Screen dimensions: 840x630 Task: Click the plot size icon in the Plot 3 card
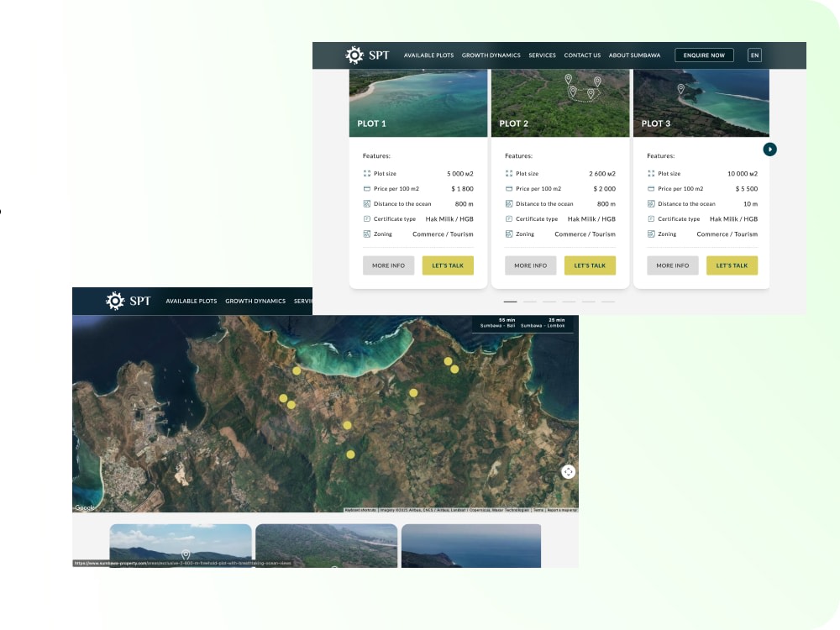651,174
